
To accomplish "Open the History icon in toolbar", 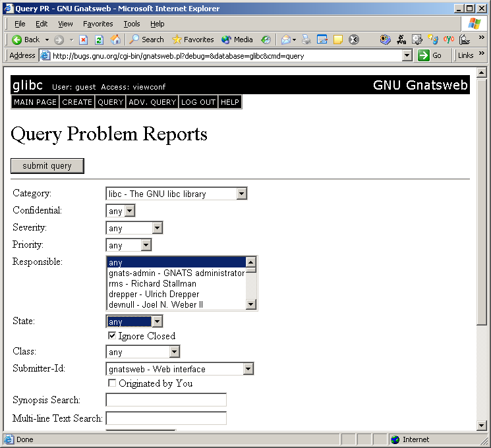I will click(x=266, y=40).
